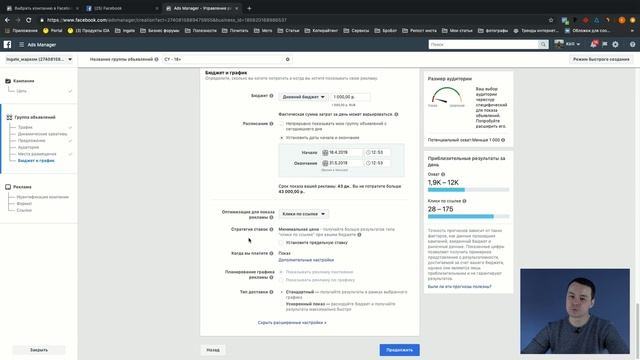Click the info icon beside Клики по ссылке
Screen dimensions: 640x360
click(x=464, y=201)
